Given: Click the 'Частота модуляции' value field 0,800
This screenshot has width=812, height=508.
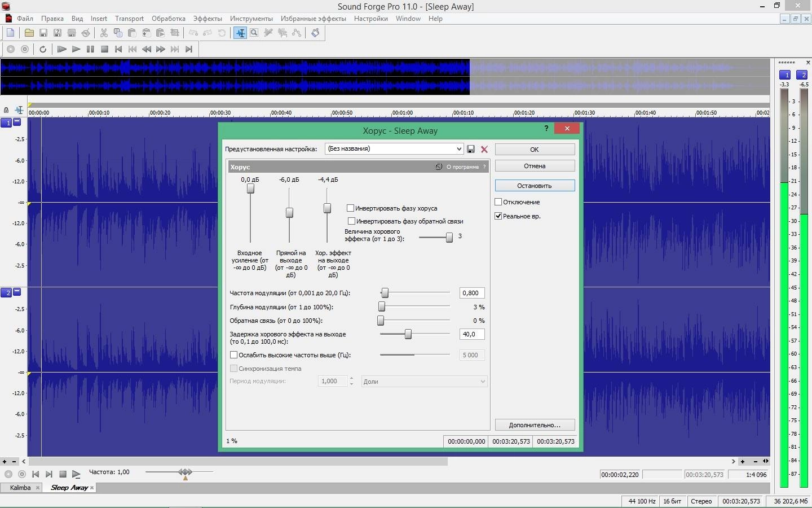Looking at the screenshot, I should coord(472,293).
